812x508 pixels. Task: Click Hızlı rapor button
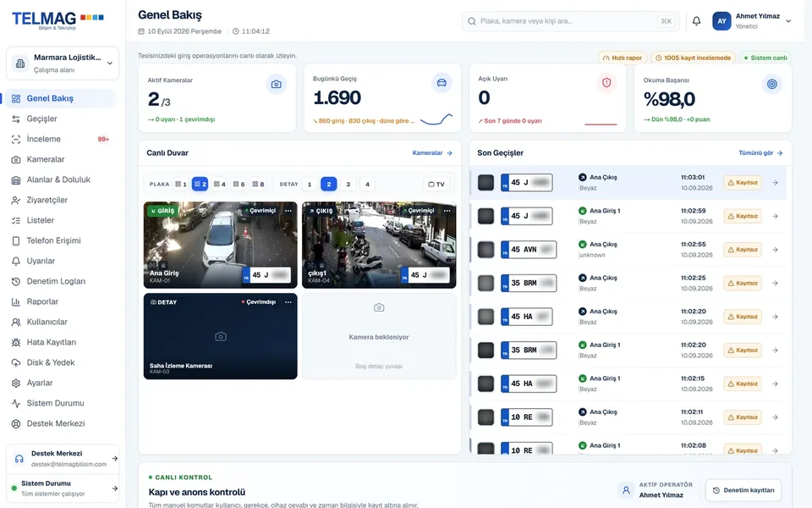pyautogui.click(x=623, y=58)
